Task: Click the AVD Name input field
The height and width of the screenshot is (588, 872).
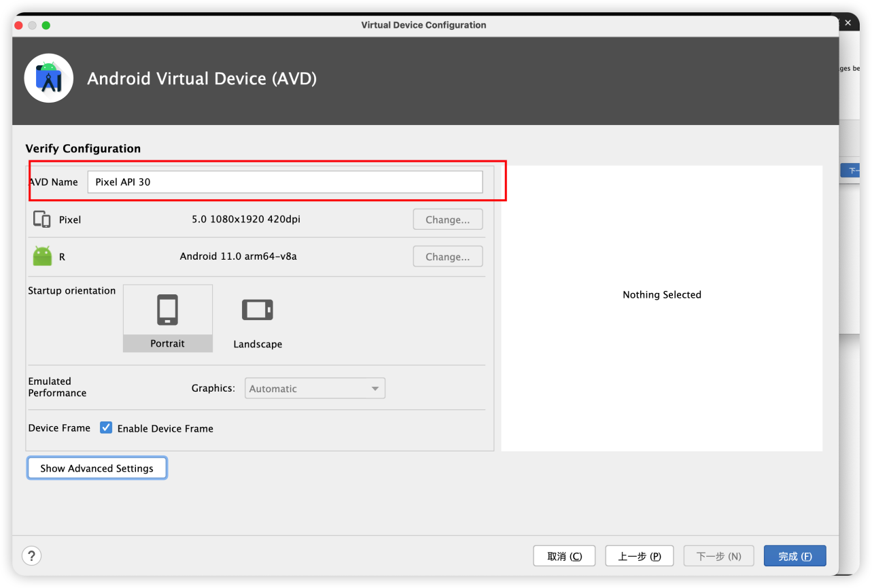Action: click(285, 182)
